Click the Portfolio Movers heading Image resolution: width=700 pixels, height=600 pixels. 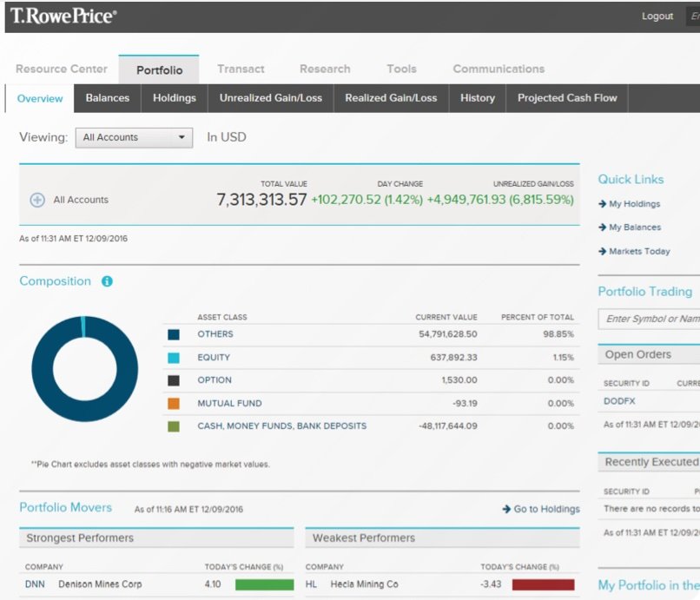click(x=66, y=508)
